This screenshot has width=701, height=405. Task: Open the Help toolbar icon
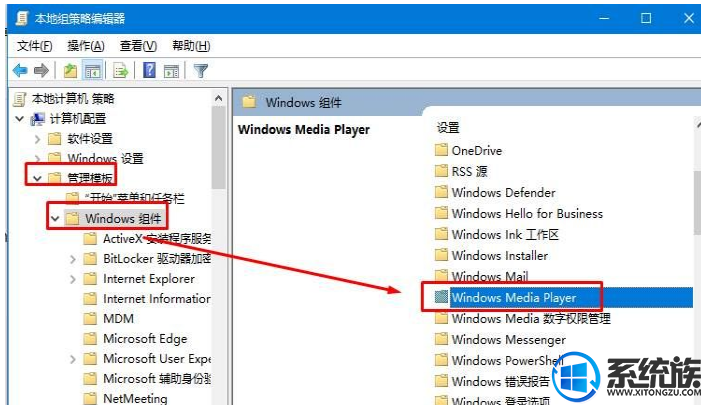[x=149, y=70]
